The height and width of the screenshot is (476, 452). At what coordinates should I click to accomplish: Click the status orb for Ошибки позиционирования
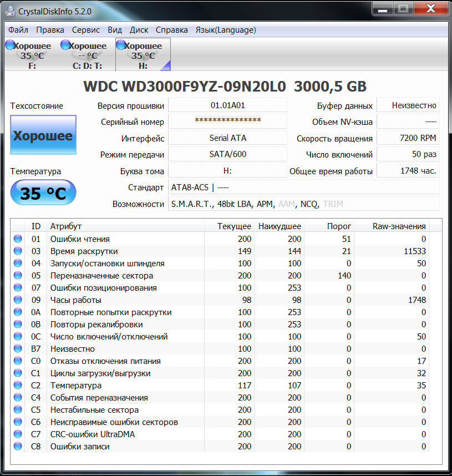point(18,287)
